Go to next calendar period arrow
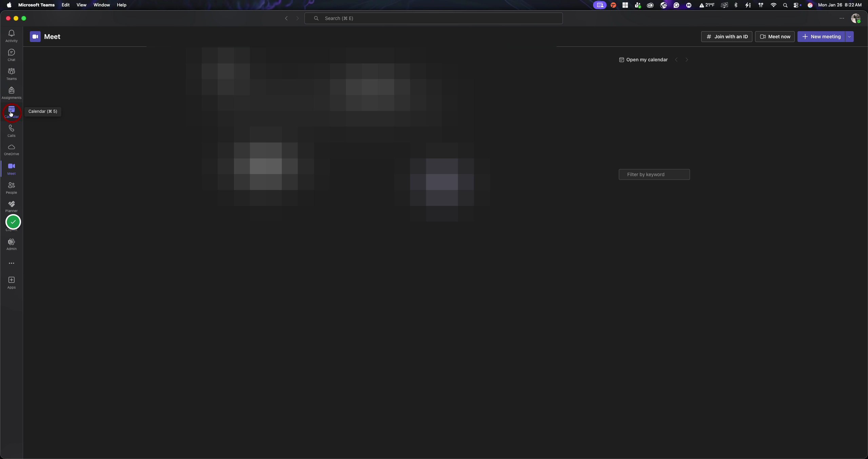Viewport: 868px width, 459px height. tap(687, 60)
